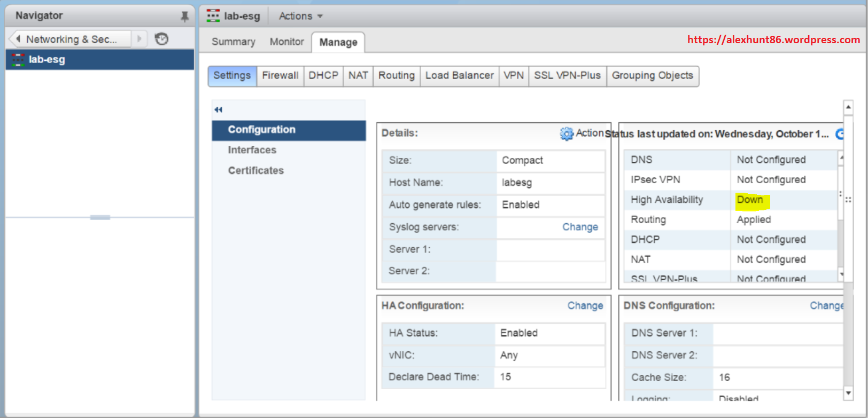The height and width of the screenshot is (418, 868).
Task: Click the lab-esg edge icon in Navigator
Action: pos(18,60)
